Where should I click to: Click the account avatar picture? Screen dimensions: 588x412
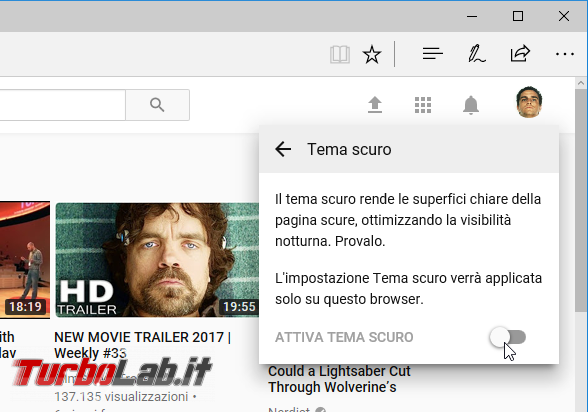coord(529,102)
